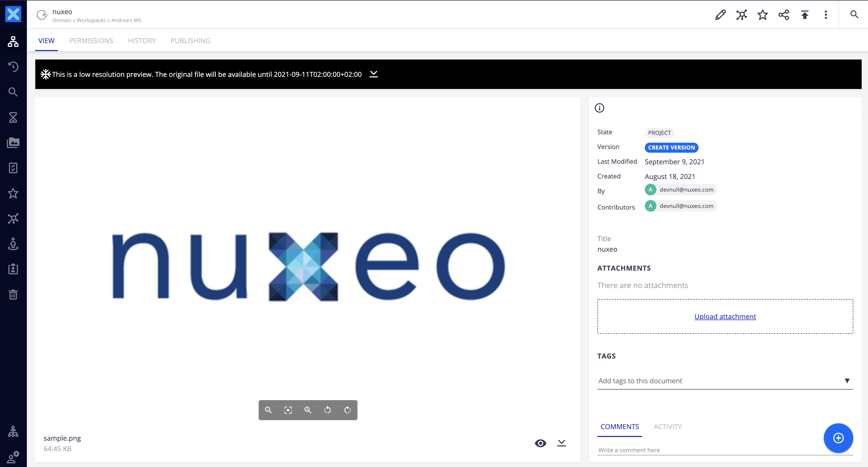Toggle preview with the eye icon

pos(541,443)
